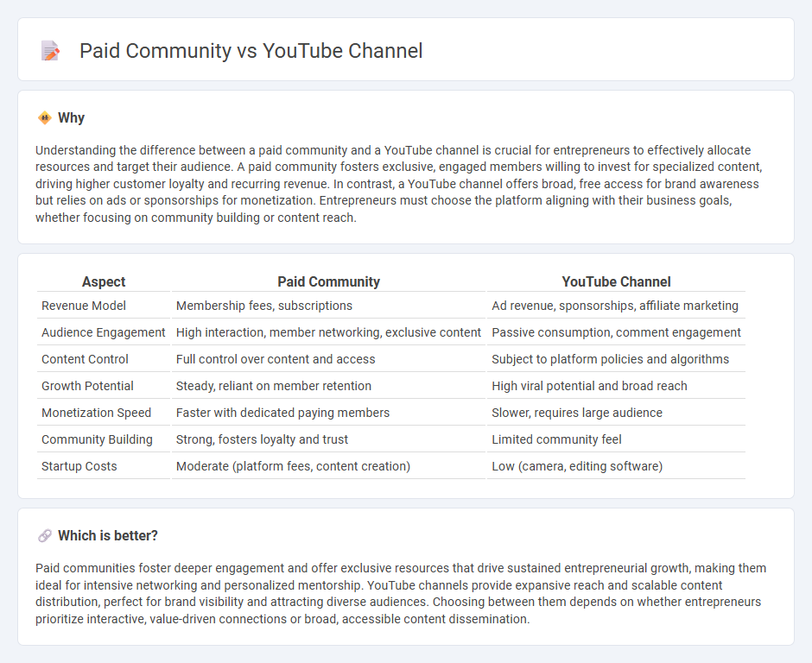Click the cell Membership fees, subscriptions
Image resolution: width=812 pixels, height=663 pixels.
328,306
